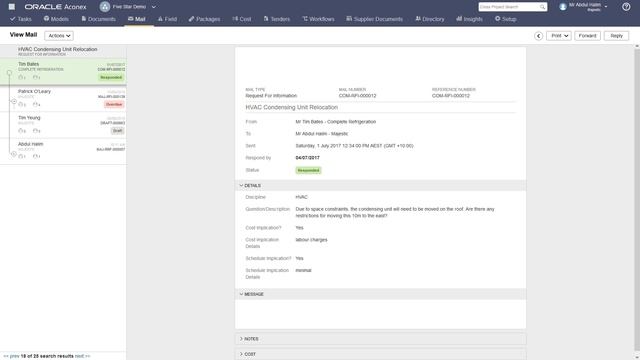Screen dimensions: 640x360
Task: Click the back arrow circle button
Action: (538, 36)
